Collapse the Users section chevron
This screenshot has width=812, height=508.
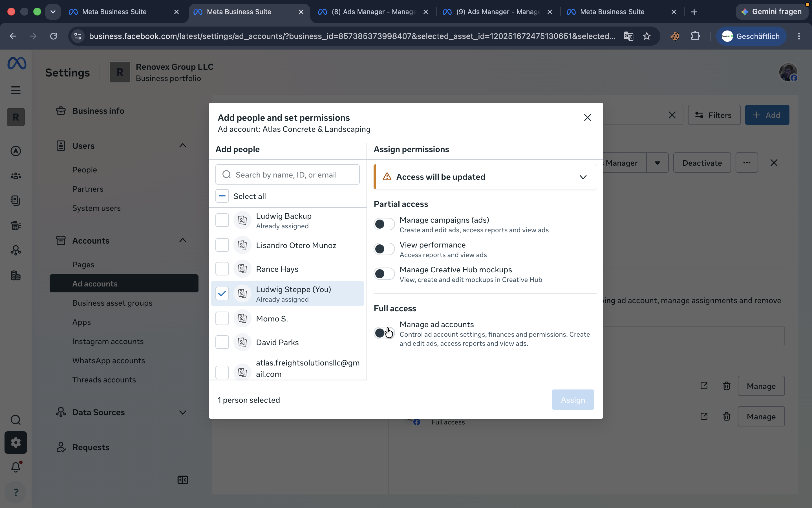[x=182, y=145]
